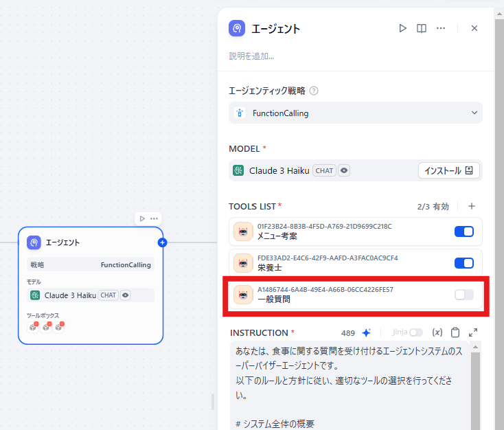Turn off the 栄養士 tool switch
The width and height of the screenshot is (504, 430).
(x=464, y=263)
